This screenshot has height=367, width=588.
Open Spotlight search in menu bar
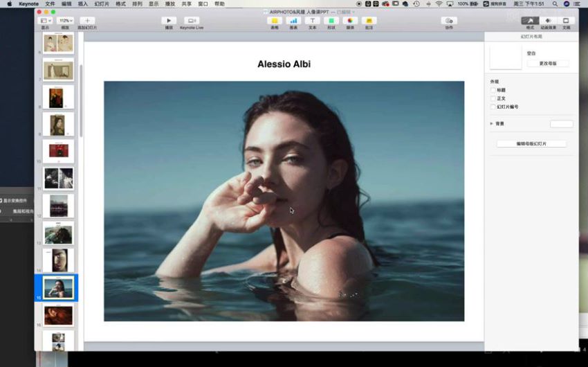point(555,3)
